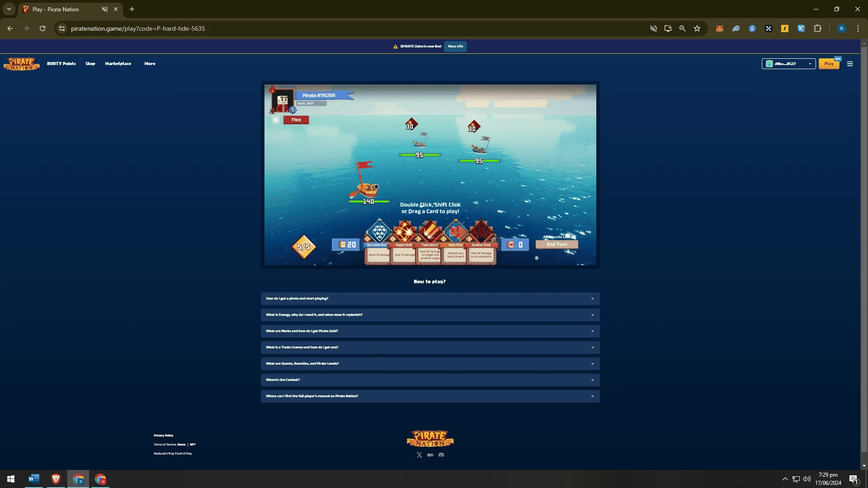The image size is (868, 488).
Task: Open the Marketplace nav item
Action: (x=118, y=64)
